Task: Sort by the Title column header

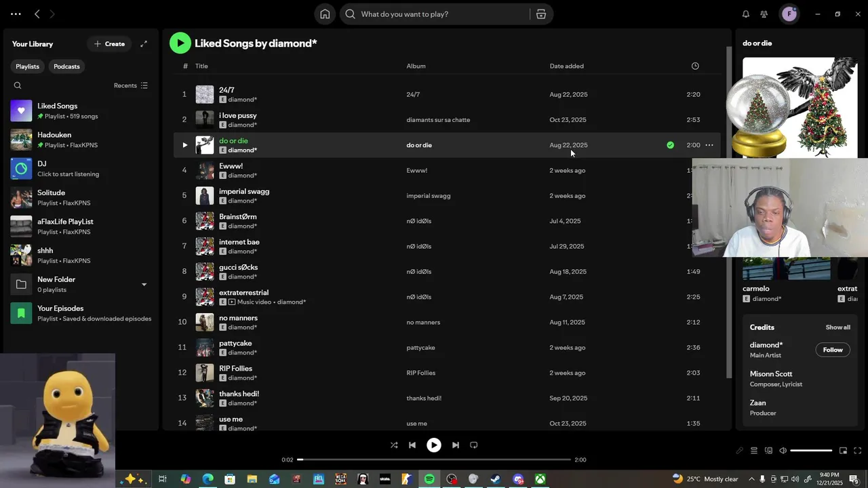Action: 201,66
